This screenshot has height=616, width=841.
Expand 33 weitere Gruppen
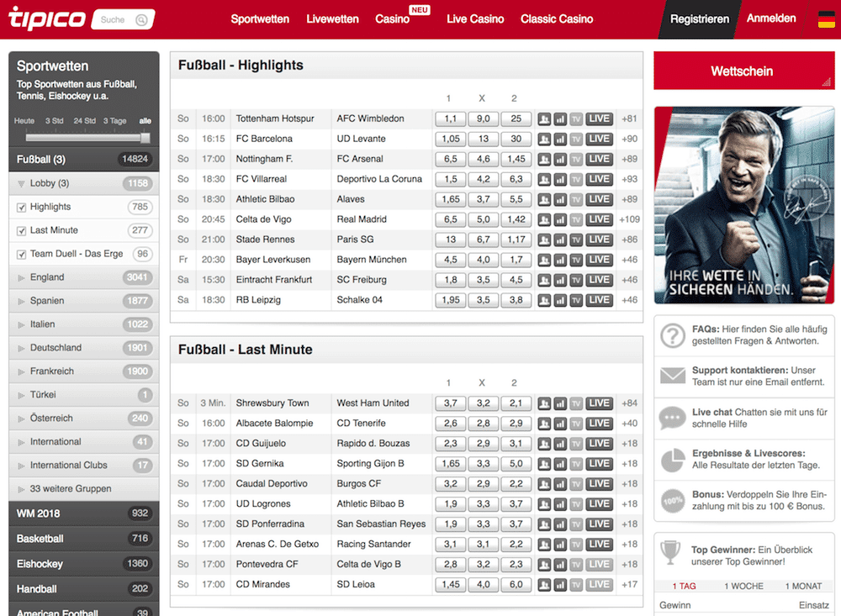coord(83,489)
